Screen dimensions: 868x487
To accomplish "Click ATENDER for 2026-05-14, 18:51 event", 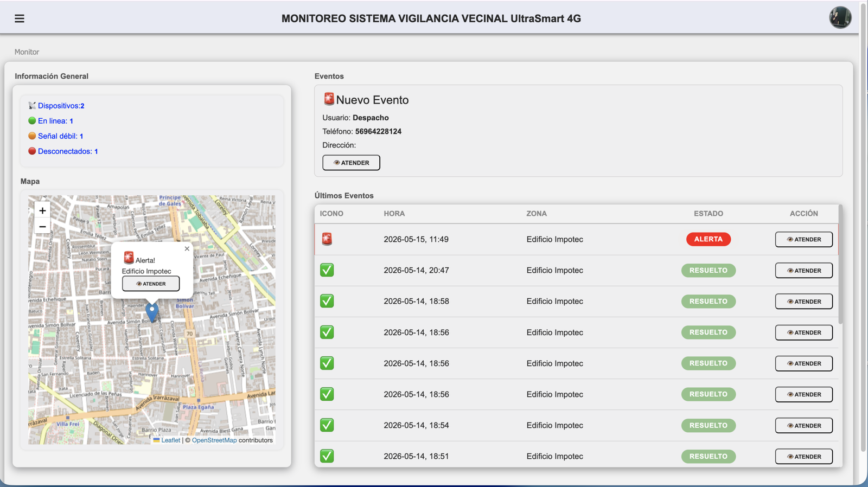I will 804,456.
